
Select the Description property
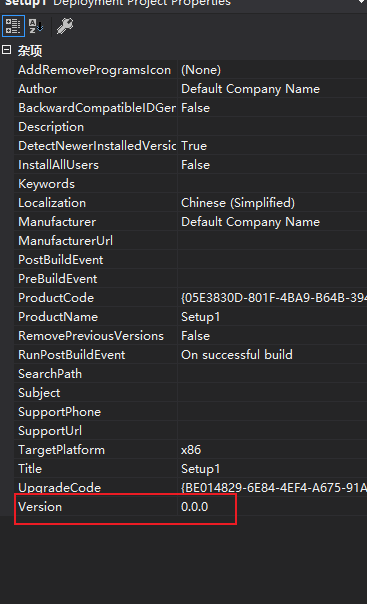51,127
